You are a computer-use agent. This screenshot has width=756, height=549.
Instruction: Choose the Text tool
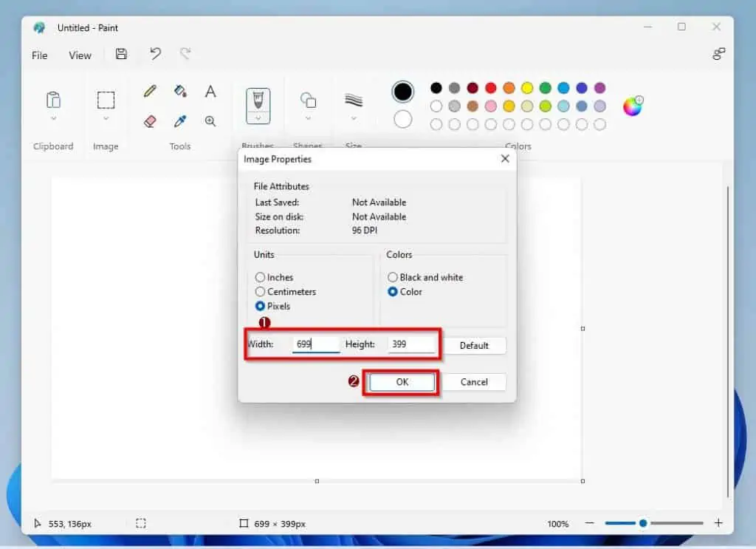(210, 91)
